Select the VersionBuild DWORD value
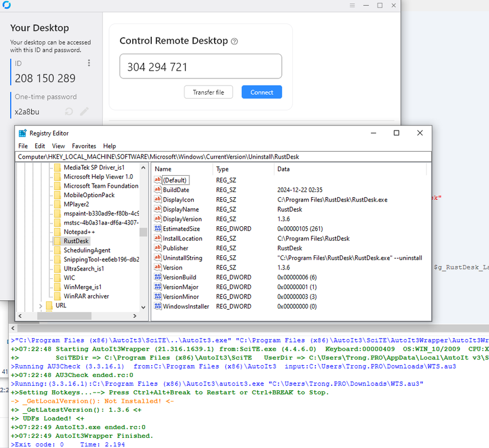489x448 pixels. click(179, 277)
